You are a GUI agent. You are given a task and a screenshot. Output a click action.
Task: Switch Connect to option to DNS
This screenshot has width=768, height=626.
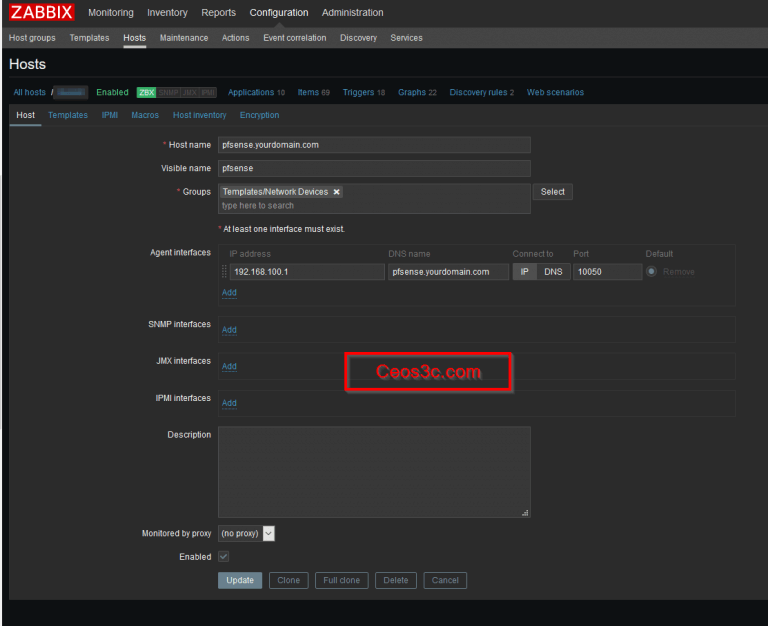point(553,272)
